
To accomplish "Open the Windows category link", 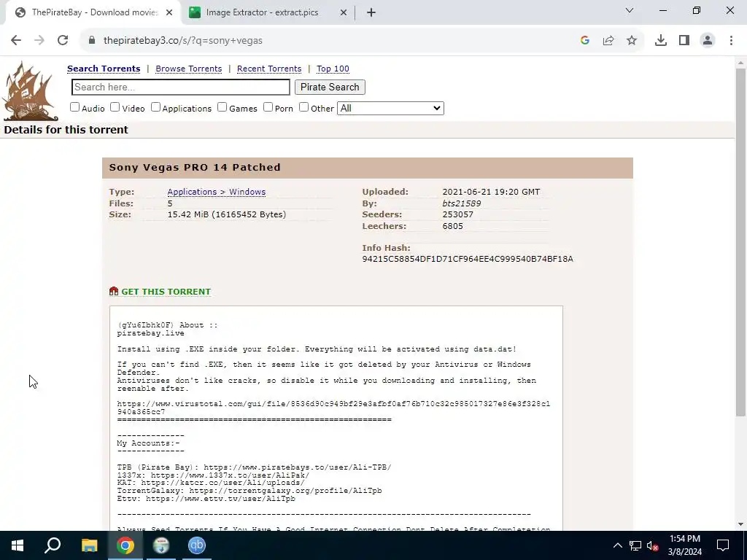I will point(247,192).
